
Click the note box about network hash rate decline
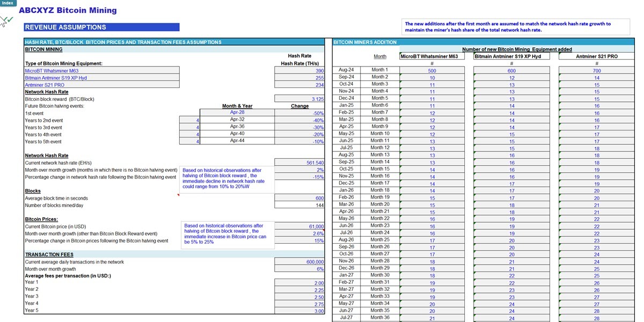pos(226,177)
